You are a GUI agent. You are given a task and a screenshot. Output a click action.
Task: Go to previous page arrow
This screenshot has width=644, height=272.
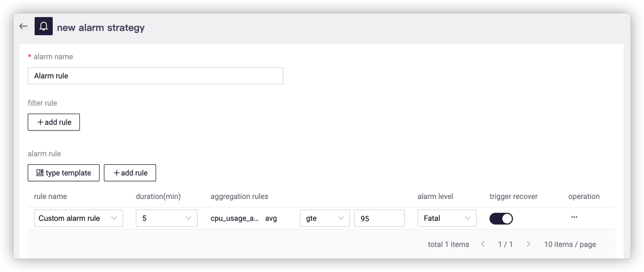click(483, 244)
